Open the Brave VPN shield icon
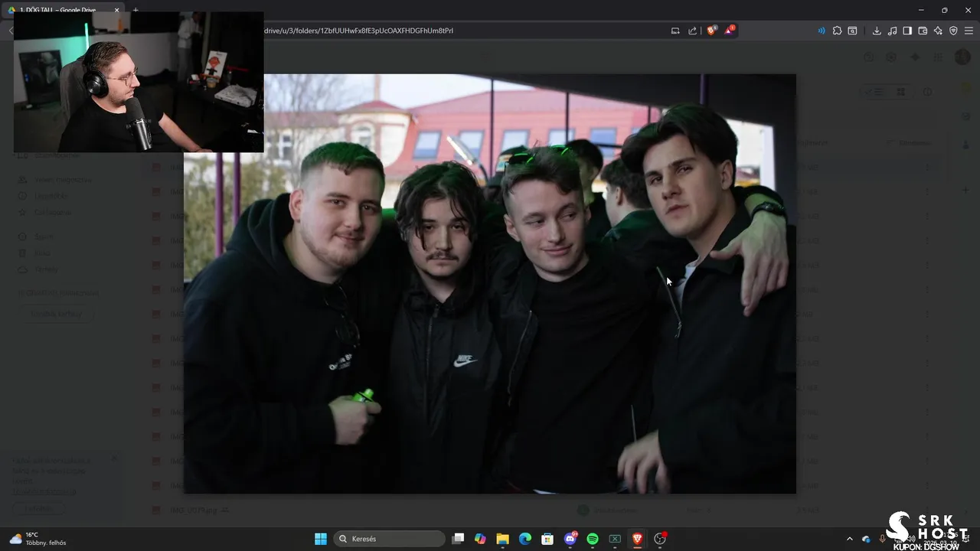The width and height of the screenshot is (980, 551). 953,31
